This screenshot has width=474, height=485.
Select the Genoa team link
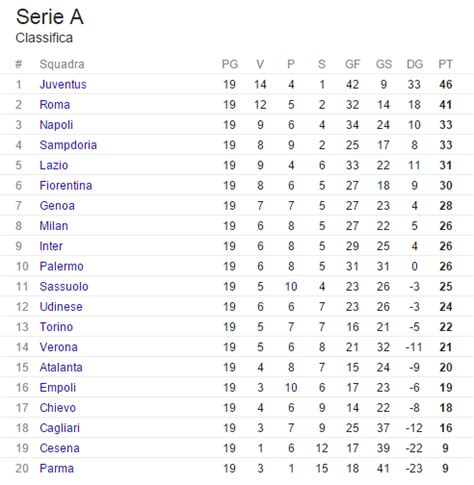(57, 206)
